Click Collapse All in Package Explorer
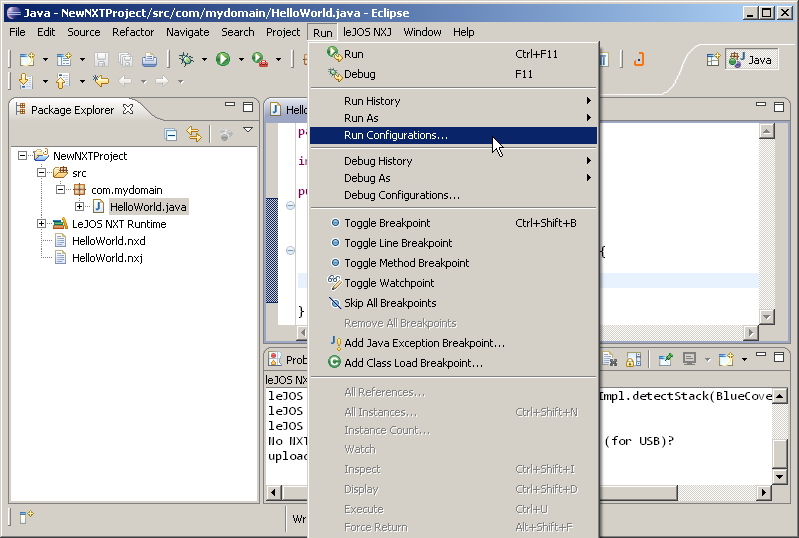Viewport: 799px width, 538px height. pos(171,134)
